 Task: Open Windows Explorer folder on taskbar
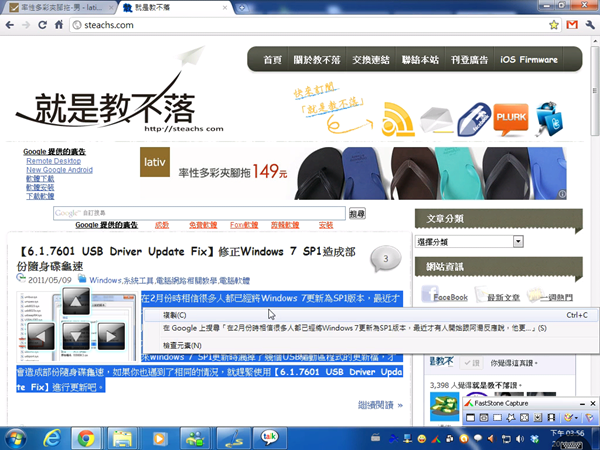click(122, 439)
